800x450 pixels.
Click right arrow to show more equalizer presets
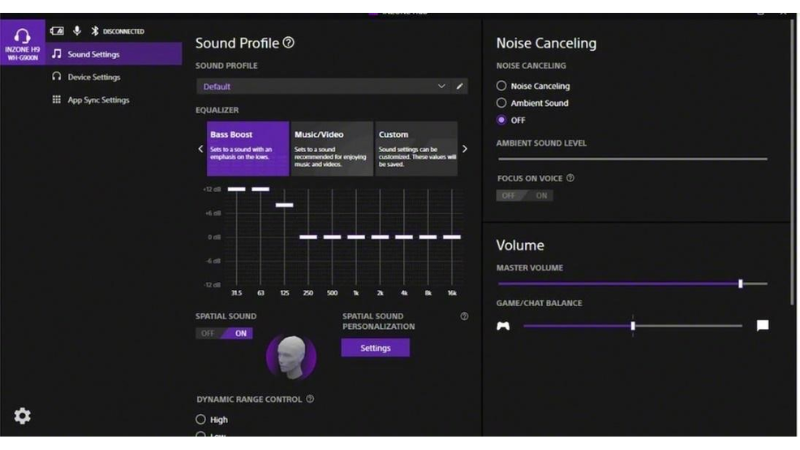pos(464,149)
